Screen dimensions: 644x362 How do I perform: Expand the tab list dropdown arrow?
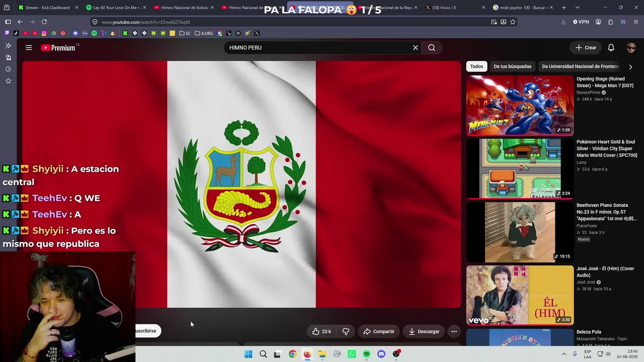(577, 8)
